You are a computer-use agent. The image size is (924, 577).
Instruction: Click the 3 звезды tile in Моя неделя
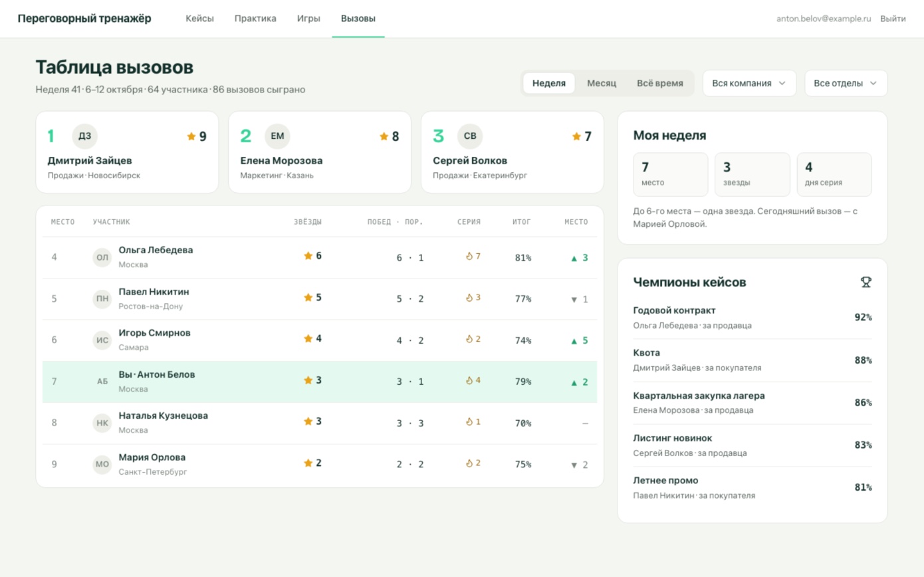(752, 175)
